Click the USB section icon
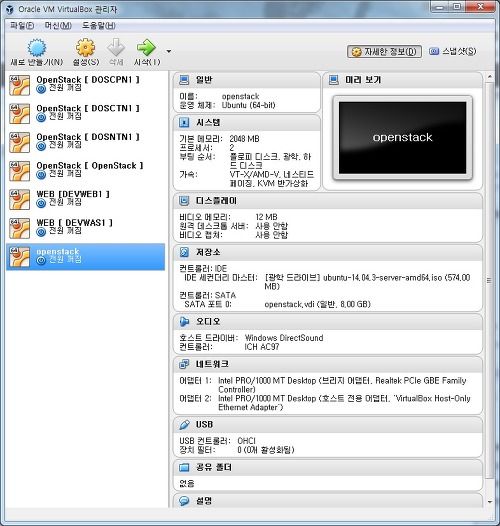This screenshot has height=526, width=500. [184, 424]
